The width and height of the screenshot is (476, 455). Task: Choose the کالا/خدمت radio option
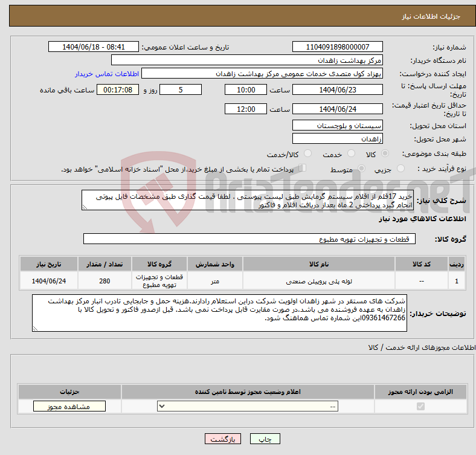307,155
